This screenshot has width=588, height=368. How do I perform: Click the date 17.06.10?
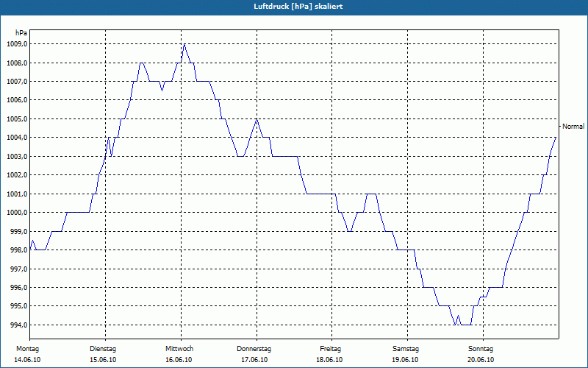pyautogui.click(x=254, y=360)
